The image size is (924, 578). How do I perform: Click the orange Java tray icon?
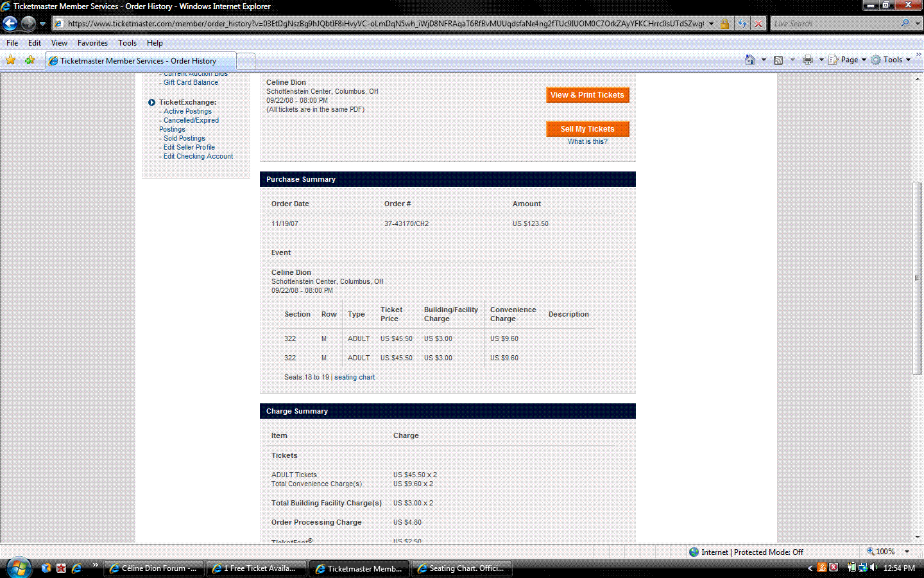(822, 568)
